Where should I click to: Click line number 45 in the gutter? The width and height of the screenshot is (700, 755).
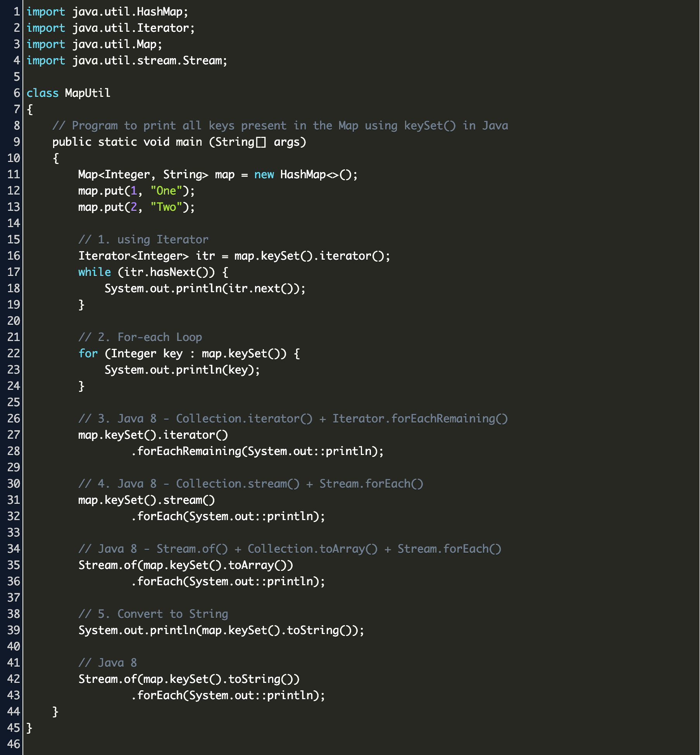click(13, 728)
